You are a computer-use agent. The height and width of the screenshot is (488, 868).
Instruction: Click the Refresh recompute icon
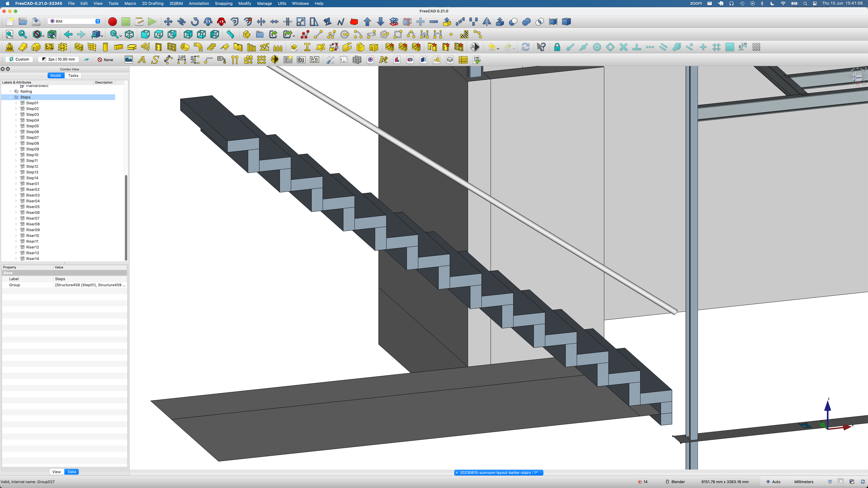point(525,47)
